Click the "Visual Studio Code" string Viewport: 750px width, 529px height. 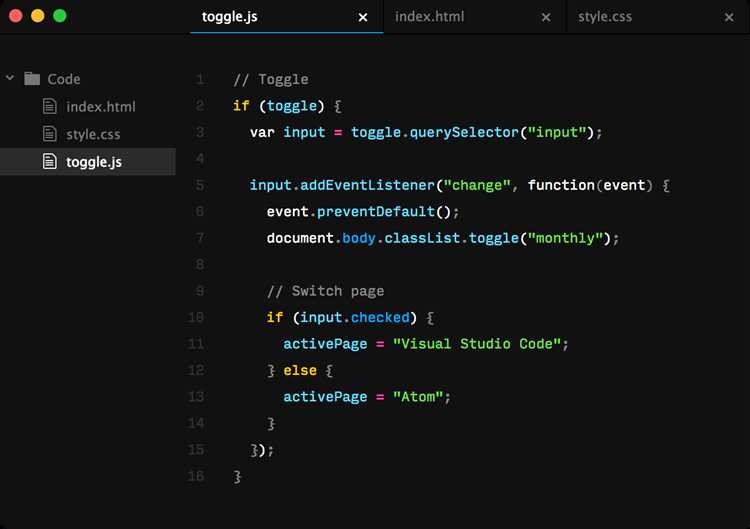(x=476, y=344)
